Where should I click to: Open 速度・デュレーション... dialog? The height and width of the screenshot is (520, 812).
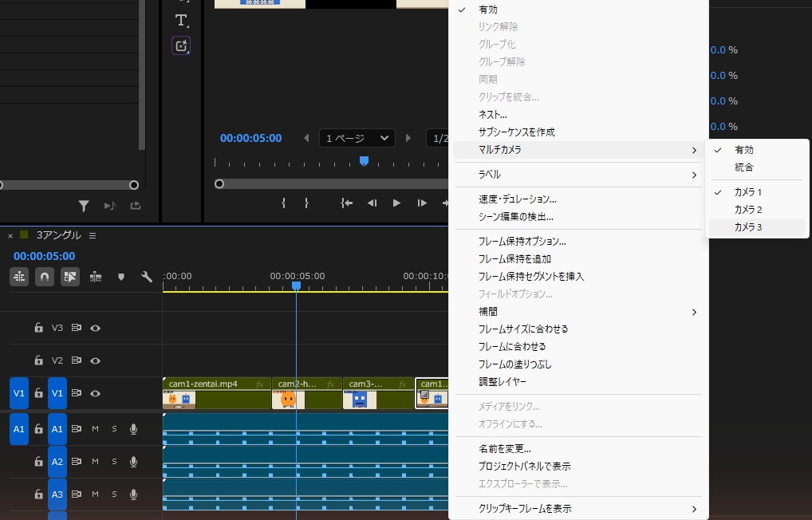click(x=578, y=199)
